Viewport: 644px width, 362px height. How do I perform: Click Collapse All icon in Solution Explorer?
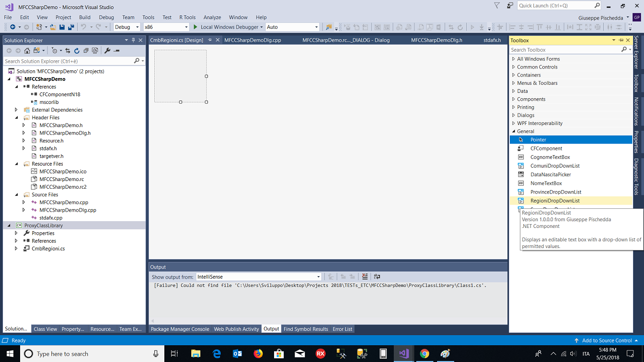point(86,50)
